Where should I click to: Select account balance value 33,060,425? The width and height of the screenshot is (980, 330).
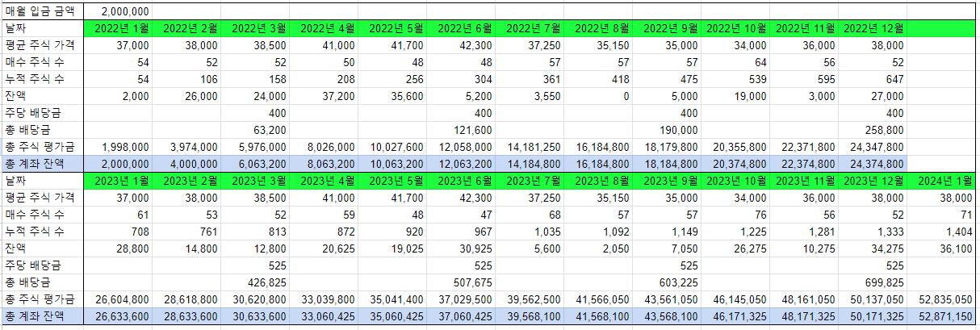[x=324, y=315]
